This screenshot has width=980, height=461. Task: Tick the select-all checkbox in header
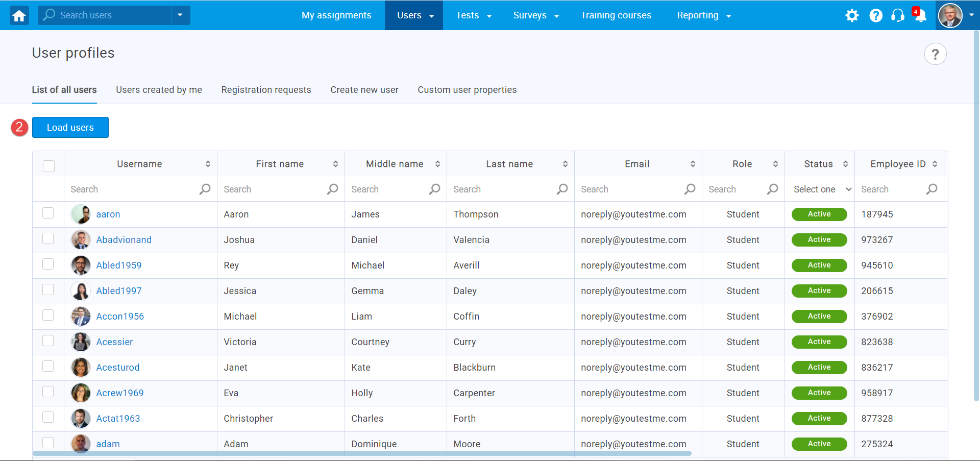point(48,166)
